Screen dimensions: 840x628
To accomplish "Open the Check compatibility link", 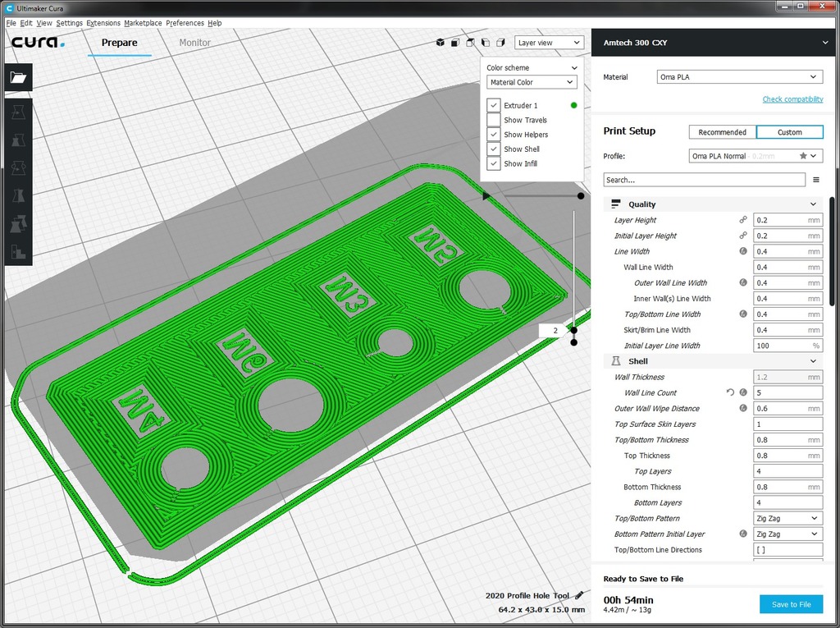I will 792,99.
